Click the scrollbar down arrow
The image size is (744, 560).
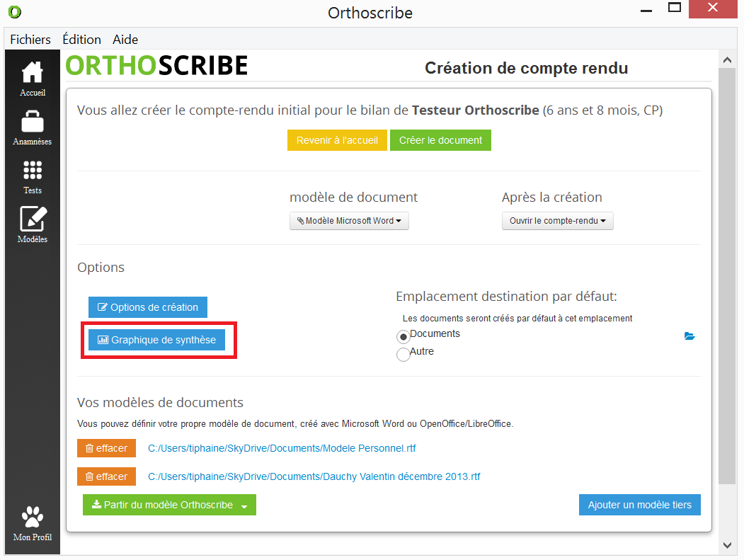tap(727, 544)
